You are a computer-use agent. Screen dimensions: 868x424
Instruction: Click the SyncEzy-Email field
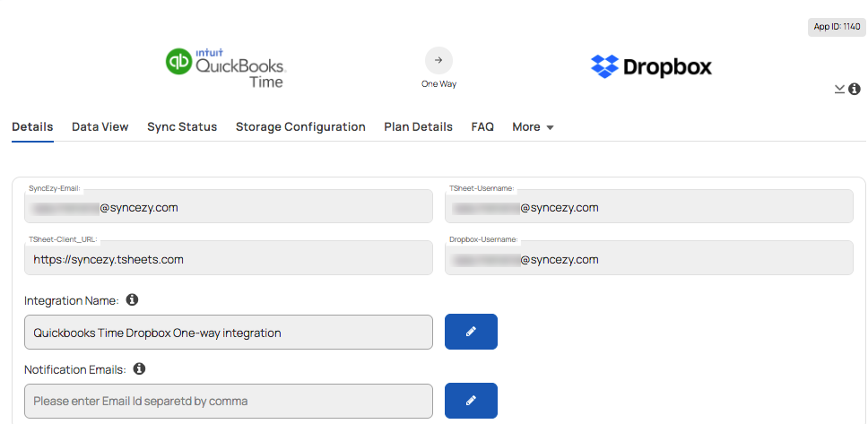pyautogui.click(x=229, y=206)
